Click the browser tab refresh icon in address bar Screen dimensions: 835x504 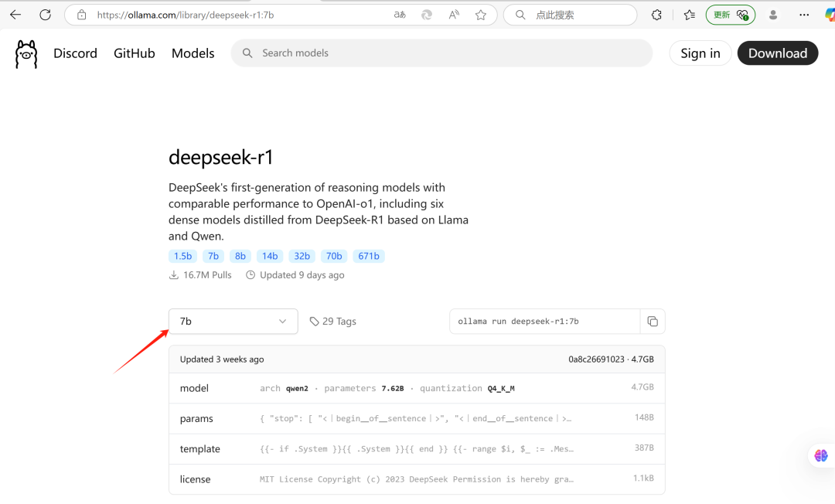coord(427,15)
